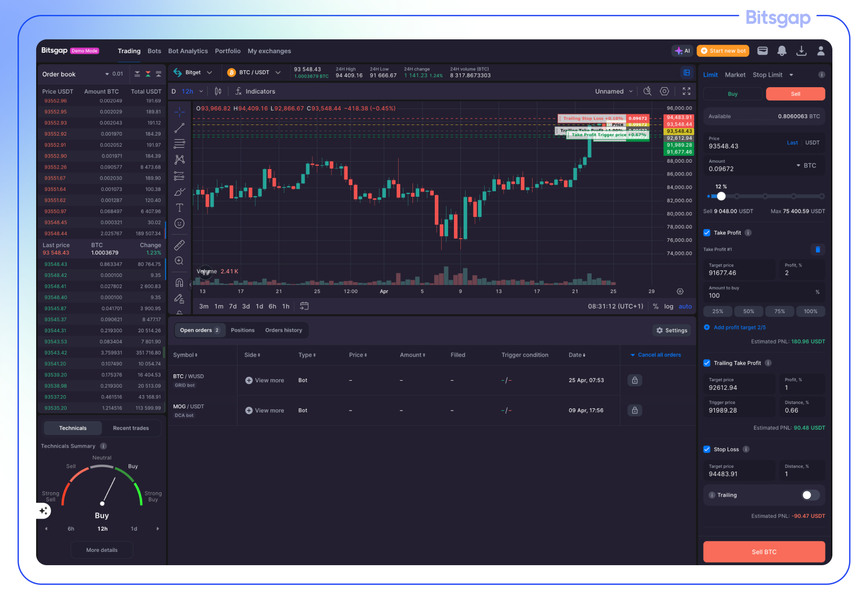The width and height of the screenshot is (868, 604).
Task: Open the user profile icon
Action: click(821, 51)
